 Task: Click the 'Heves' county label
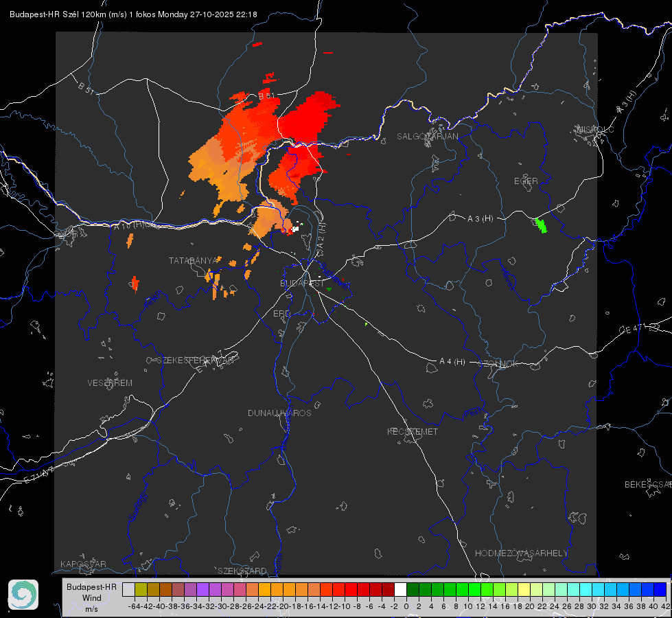[x=507, y=279]
